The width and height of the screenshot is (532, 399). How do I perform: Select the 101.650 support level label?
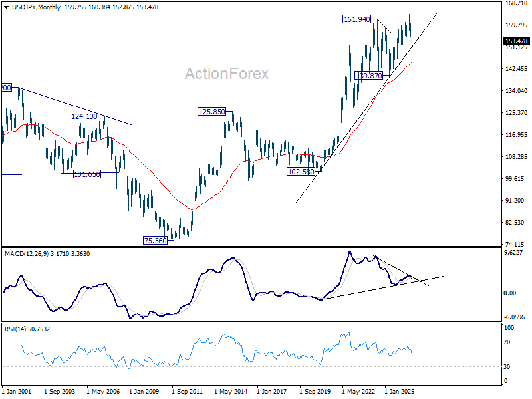click(x=87, y=174)
